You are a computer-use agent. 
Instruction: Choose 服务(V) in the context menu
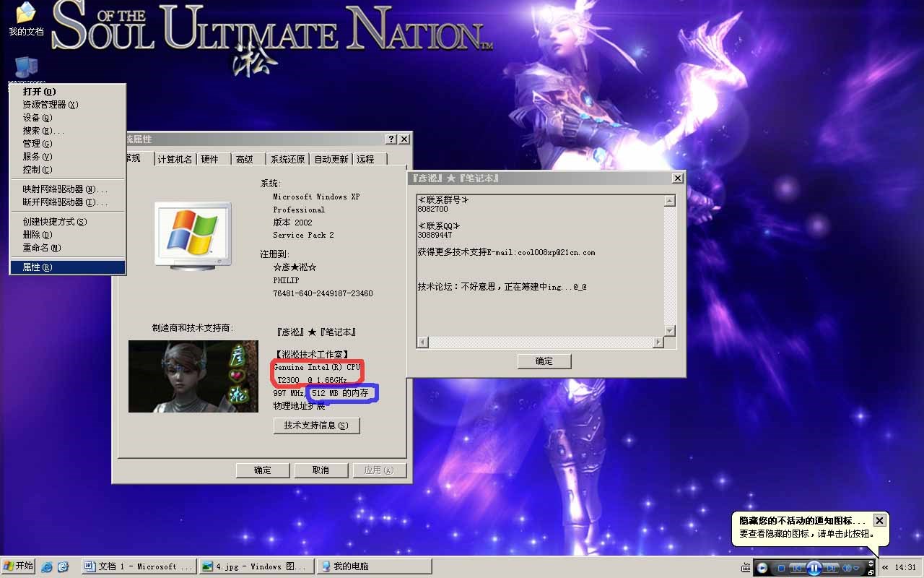click(67, 157)
